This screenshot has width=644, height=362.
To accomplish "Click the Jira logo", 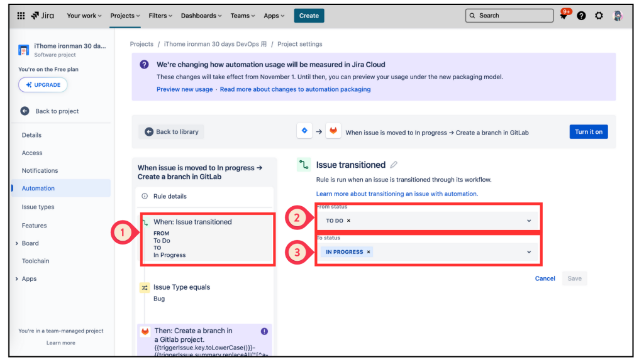I will pos(42,16).
